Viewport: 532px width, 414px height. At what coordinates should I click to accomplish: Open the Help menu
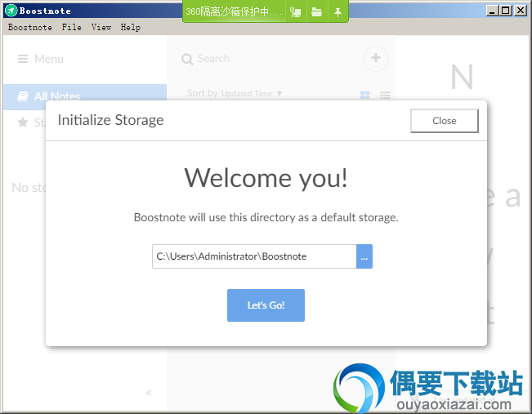point(130,27)
